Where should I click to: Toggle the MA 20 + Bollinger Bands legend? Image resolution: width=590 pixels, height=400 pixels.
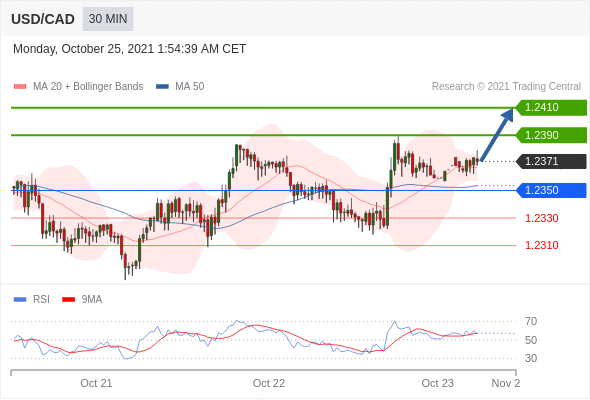(x=78, y=87)
